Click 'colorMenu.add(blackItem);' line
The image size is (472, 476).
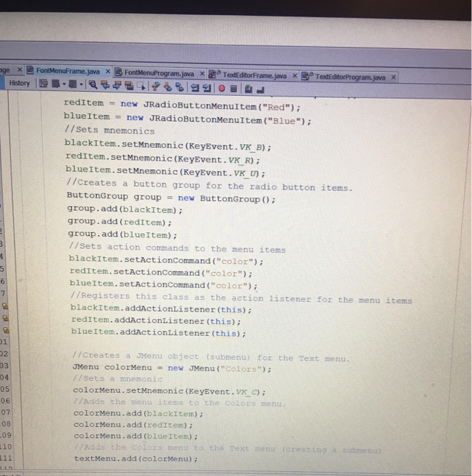coord(139,413)
